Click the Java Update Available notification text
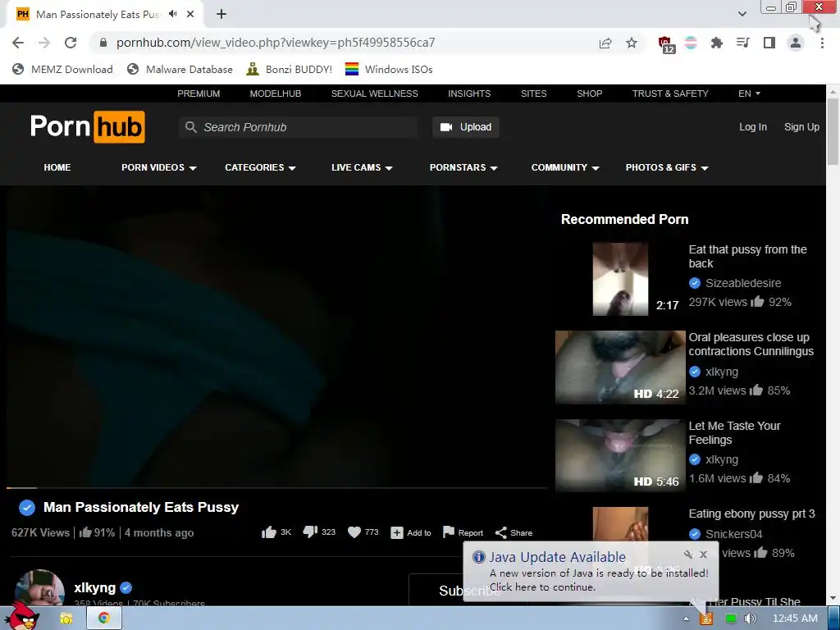This screenshot has height=630, width=840. point(557,557)
